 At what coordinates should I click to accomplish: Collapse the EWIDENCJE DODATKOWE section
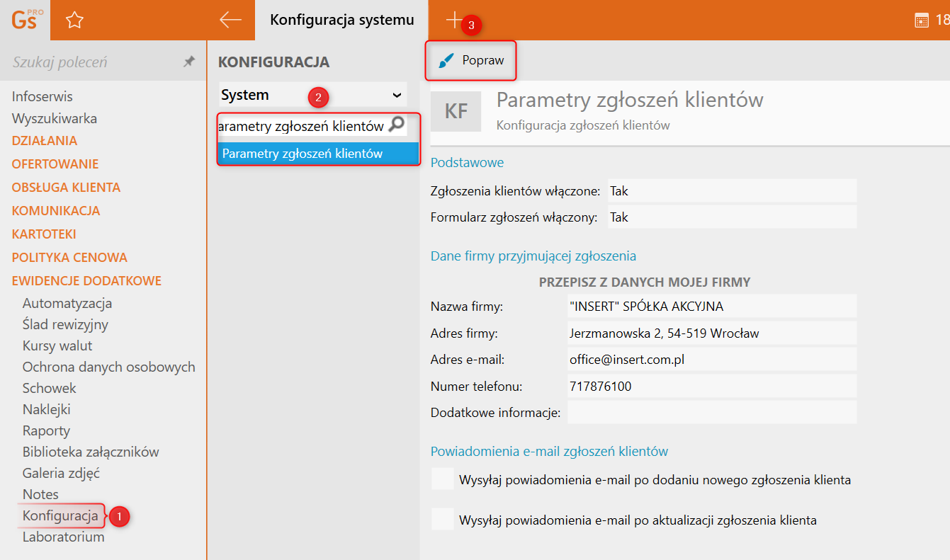click(x=86, y=281)
